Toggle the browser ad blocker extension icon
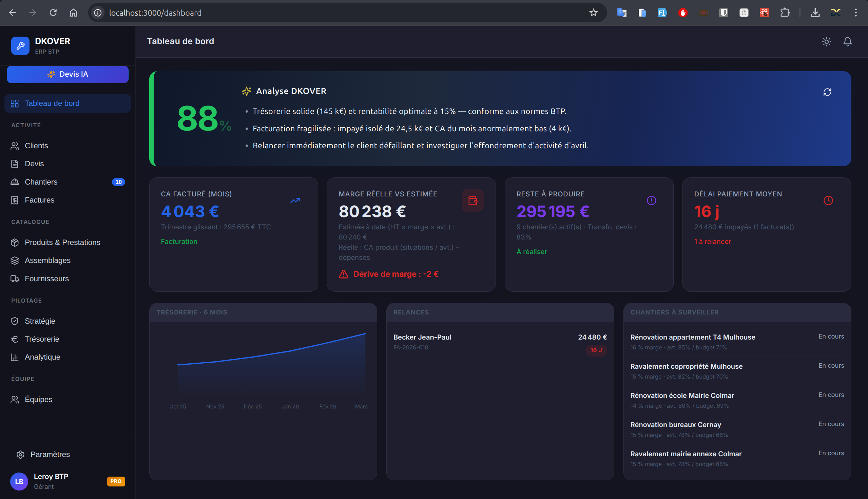Image resolution: width=868 pixels, height=499 pixels. (682, 13)
